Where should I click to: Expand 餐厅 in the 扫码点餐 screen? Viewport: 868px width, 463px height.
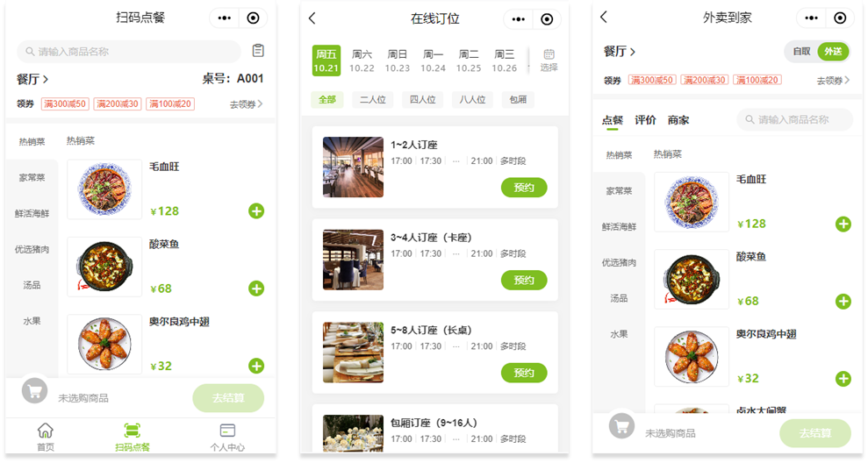coord(32,79)
